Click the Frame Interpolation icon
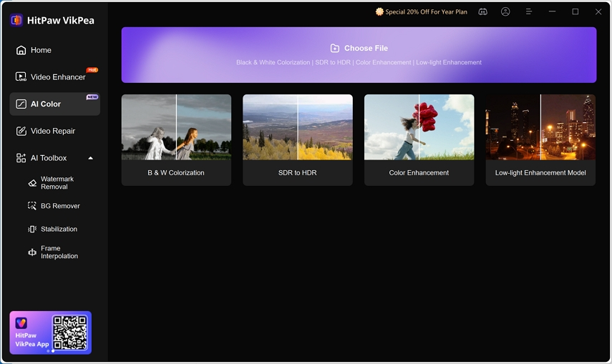Image resolution: width=612 pixels, height=364 pixels. (x=32, y=252)
